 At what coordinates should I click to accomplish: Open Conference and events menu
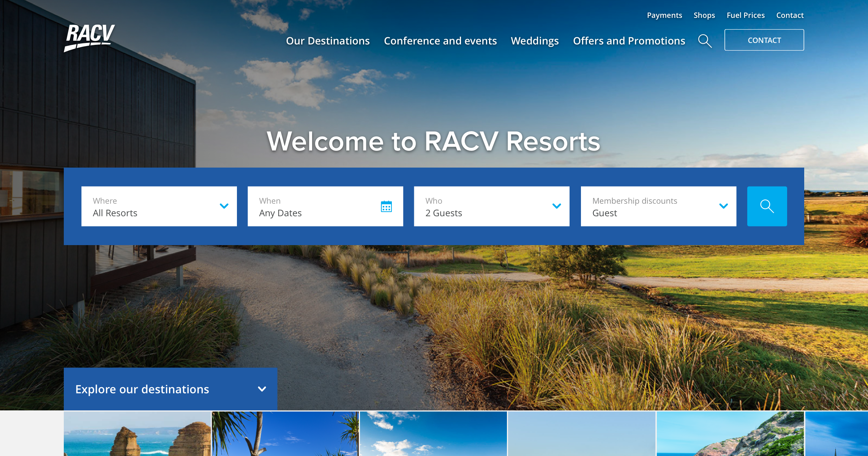point(440,41)
